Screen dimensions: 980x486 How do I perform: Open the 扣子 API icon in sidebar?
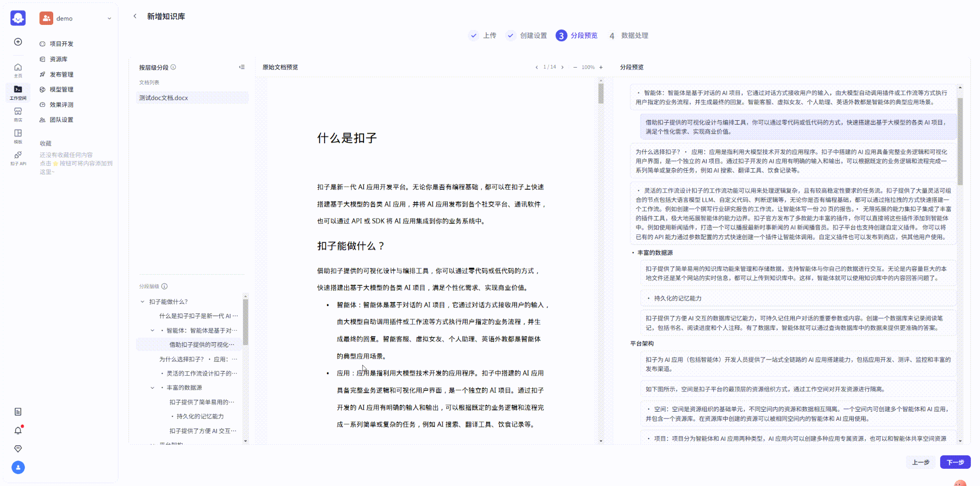(x=18, y=158)
